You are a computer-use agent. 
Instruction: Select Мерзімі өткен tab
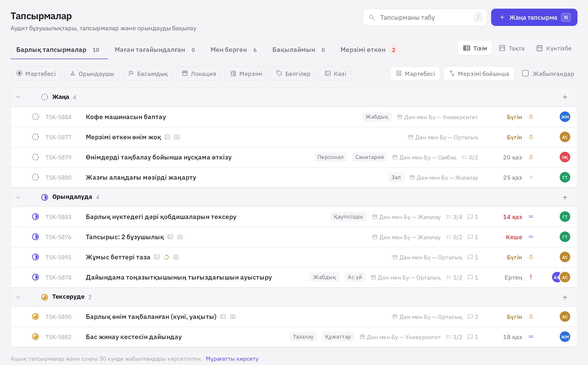pos(369,50)
